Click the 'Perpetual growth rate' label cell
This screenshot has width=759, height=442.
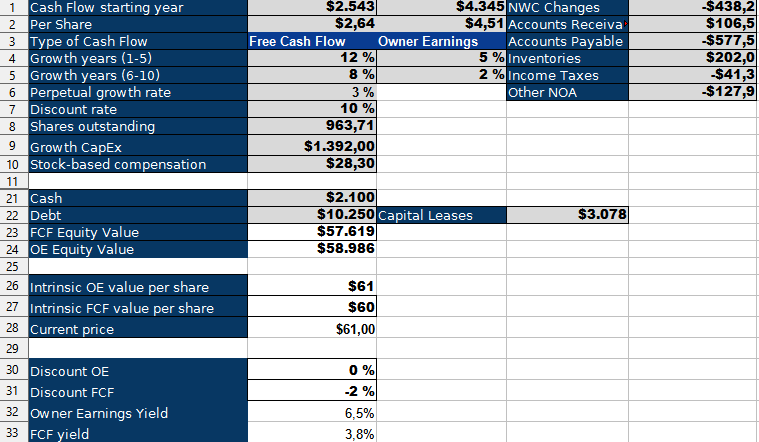(x=138, y=92)
